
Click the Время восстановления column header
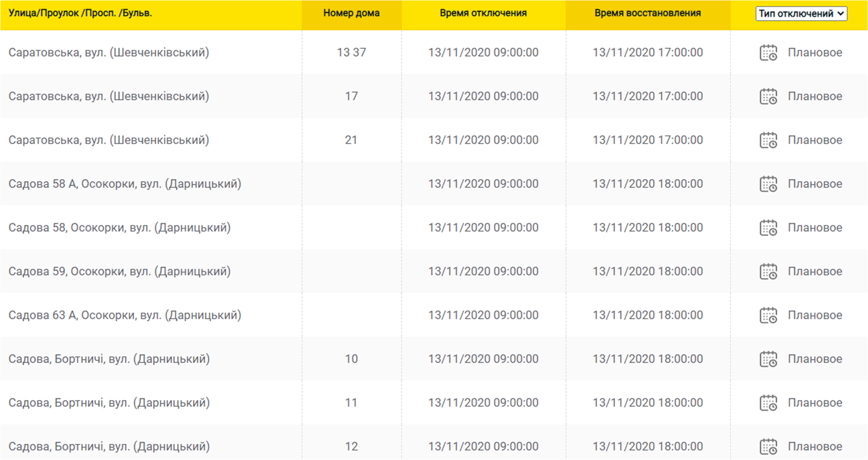[647, 13]
